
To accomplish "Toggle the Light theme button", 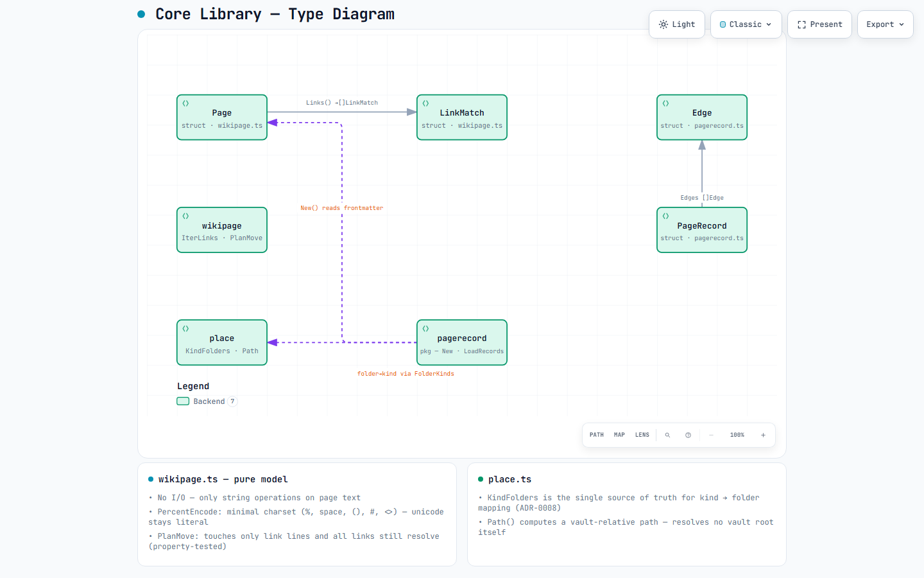I will tap(677, 24).
